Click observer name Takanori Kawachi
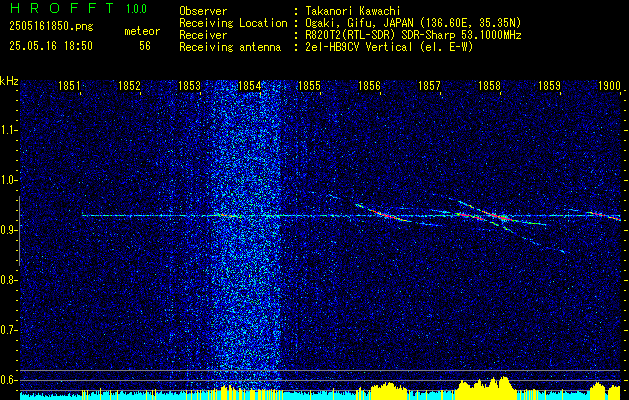Screen dimensions: 629x400 coord(353,11)
